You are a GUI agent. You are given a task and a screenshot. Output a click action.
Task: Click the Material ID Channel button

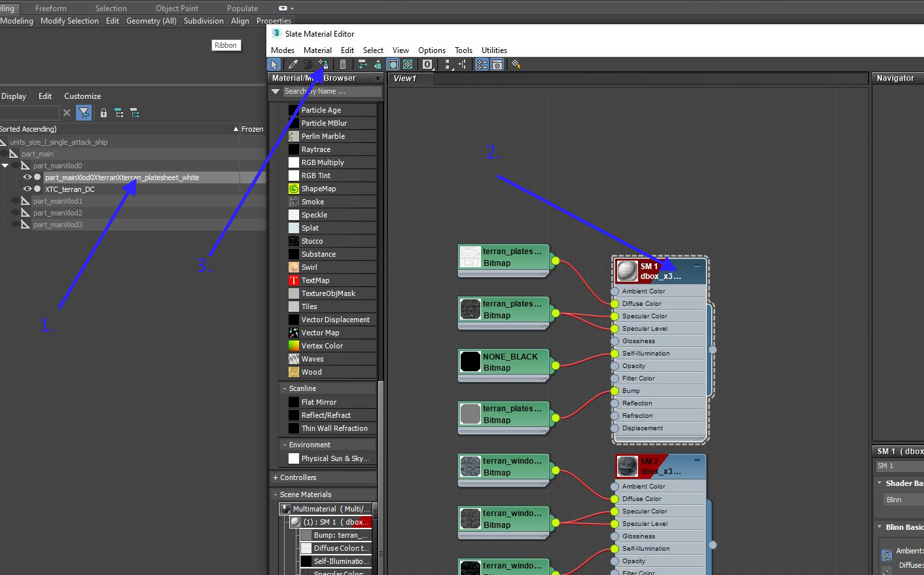pos(427,64)
